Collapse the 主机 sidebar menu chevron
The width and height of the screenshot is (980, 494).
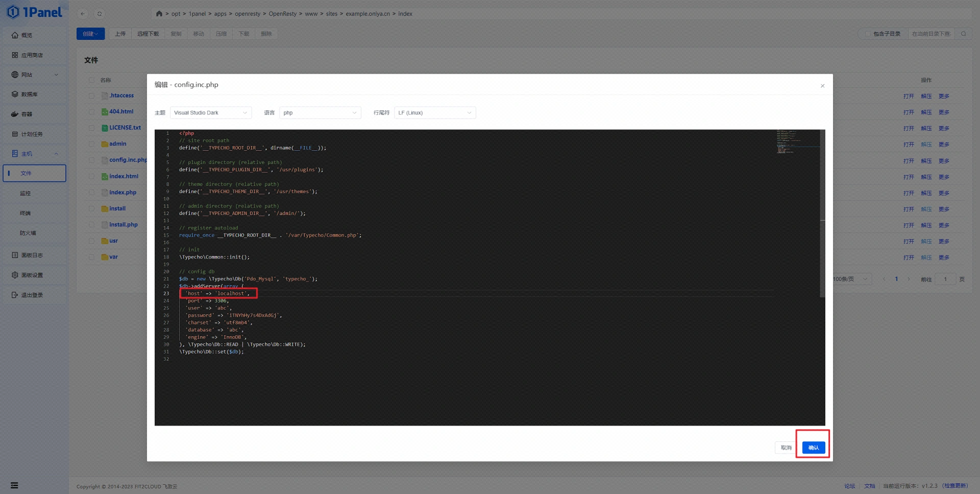(x=56, y=154)
